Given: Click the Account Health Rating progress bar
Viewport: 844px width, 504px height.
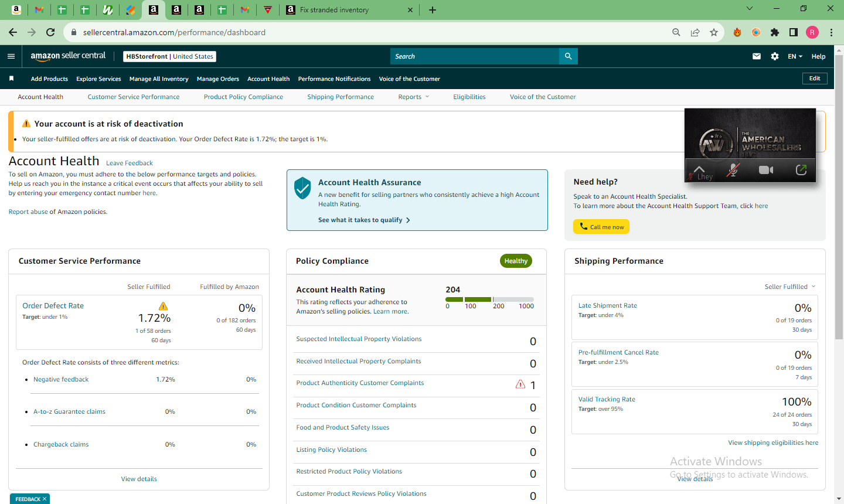Looking at the screenshot, I should [489, 299].
